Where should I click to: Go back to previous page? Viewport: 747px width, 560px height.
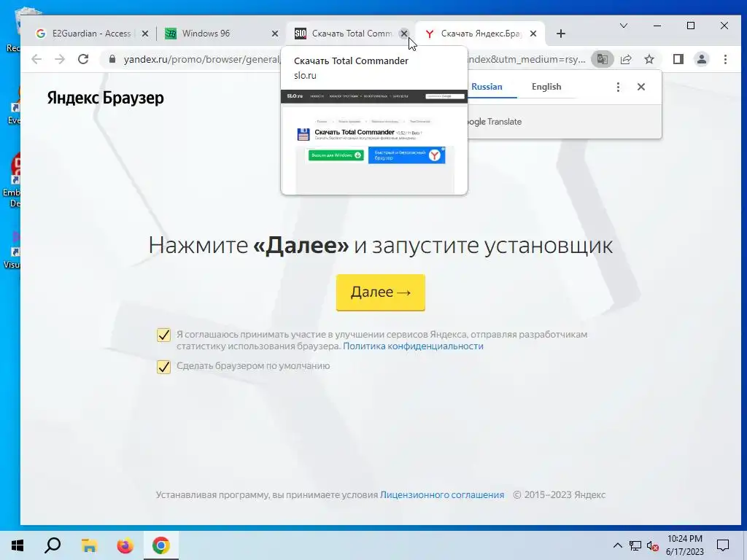[36, 59]
